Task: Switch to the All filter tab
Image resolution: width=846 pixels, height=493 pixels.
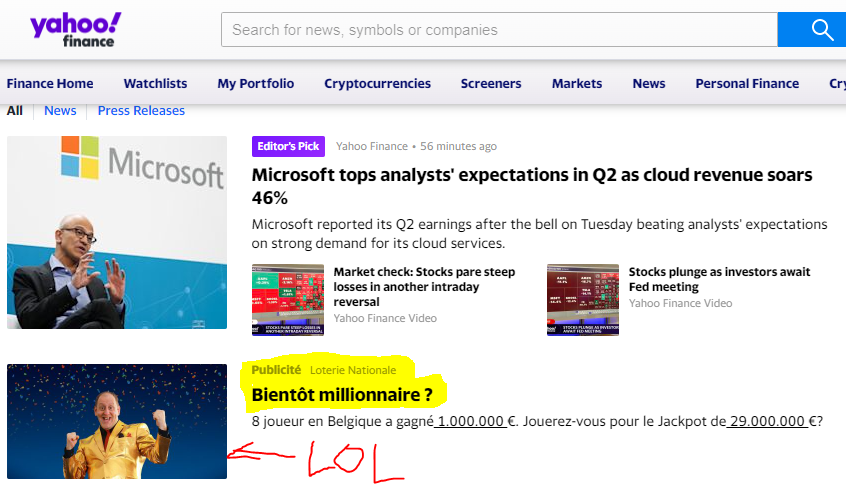Action: (15, 111)
